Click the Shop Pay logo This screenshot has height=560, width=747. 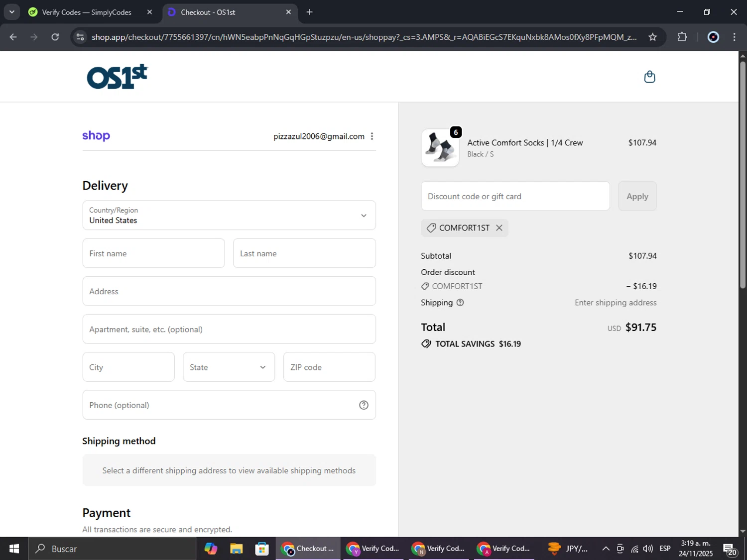pos(96,135)
